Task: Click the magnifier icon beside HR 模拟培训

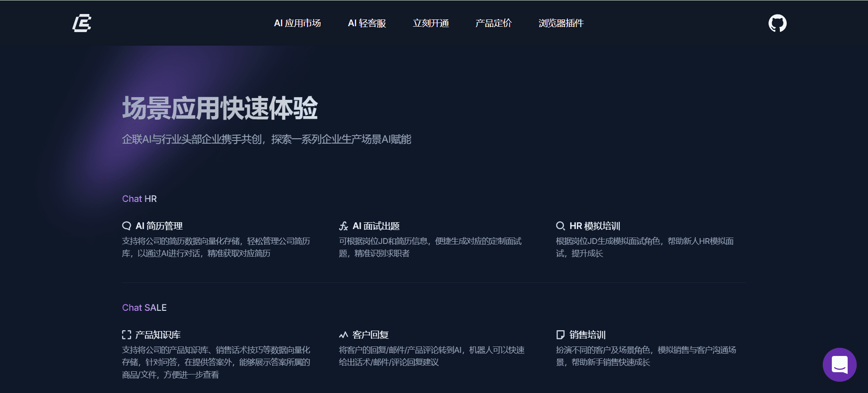Action: (x=561, y=226)
